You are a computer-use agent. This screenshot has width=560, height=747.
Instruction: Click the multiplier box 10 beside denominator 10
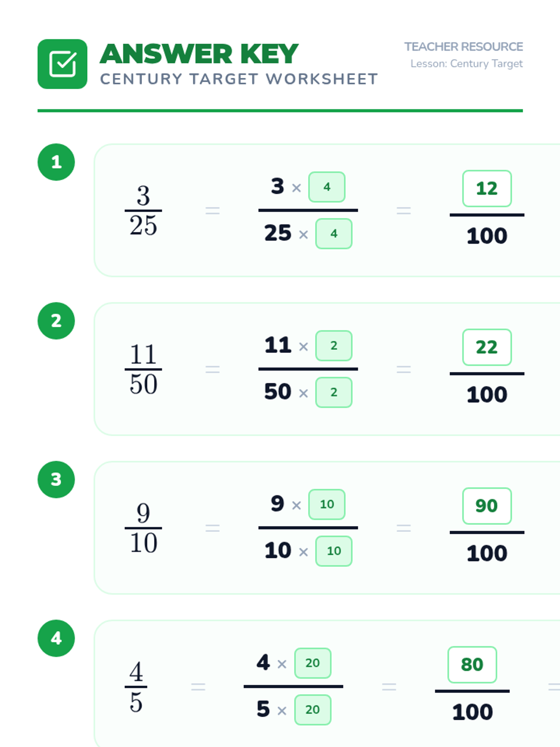(x=334, y=551)
